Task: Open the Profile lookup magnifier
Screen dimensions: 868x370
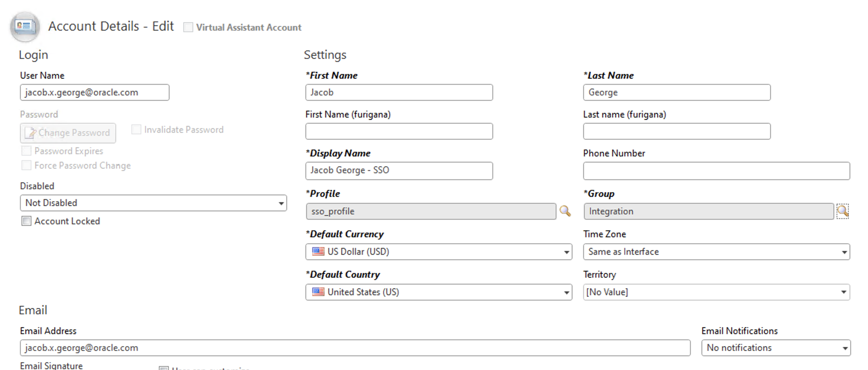Action: pyautogui.click(x=565, y=211)
